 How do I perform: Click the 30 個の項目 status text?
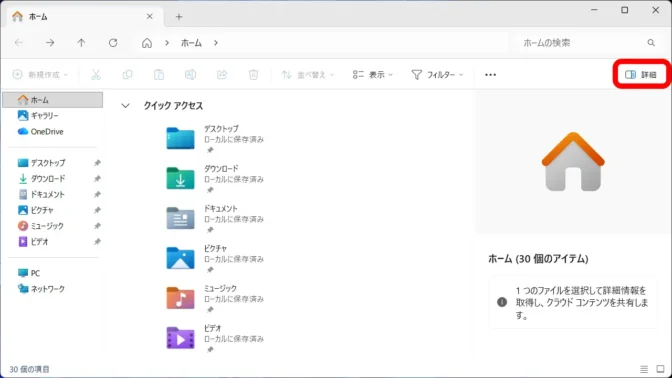[30, 369]
